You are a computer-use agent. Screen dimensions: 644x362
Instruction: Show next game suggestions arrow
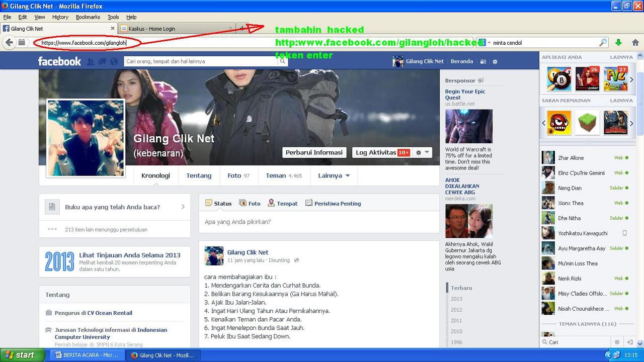tap(632, 123)
